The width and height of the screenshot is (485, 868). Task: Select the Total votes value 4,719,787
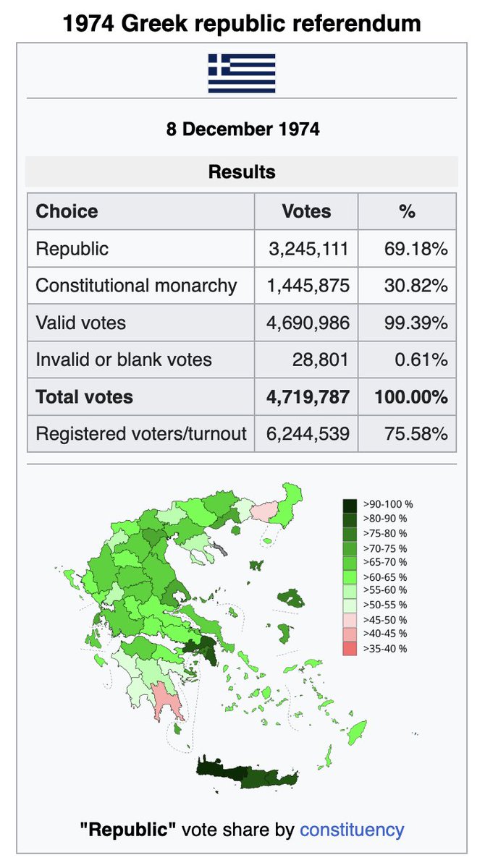pos(309,397)
